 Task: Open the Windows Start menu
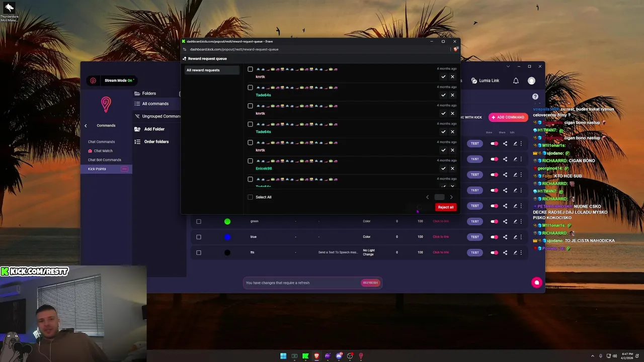click(x=283, y=356)
